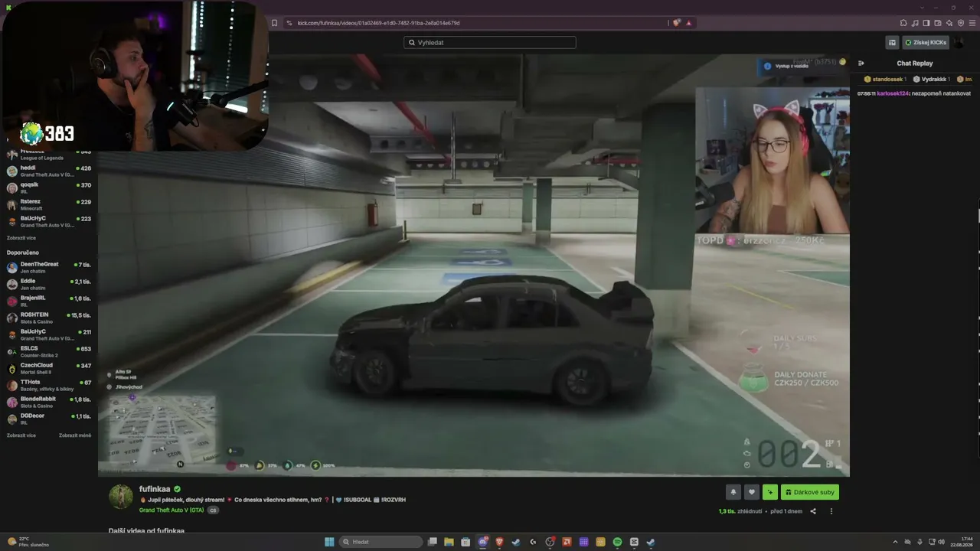
Task: Click the page's vertical scrollbar
Action: [978, 216]
